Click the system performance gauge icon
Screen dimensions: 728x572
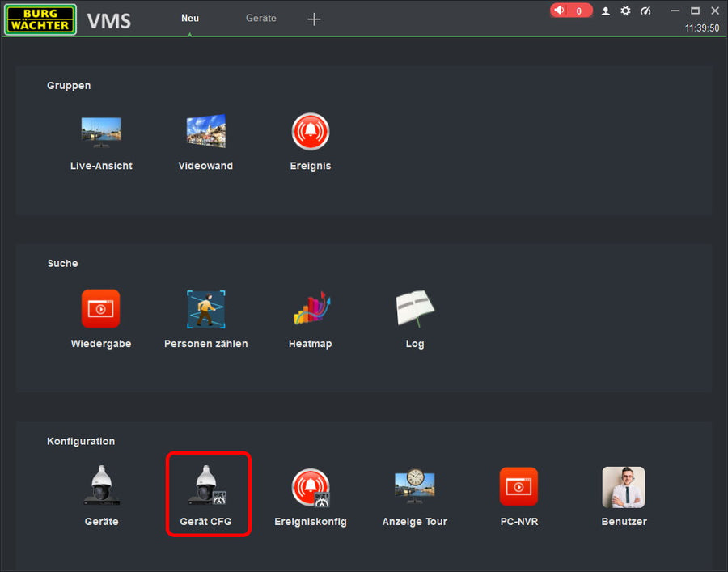(x=645, y=11)
